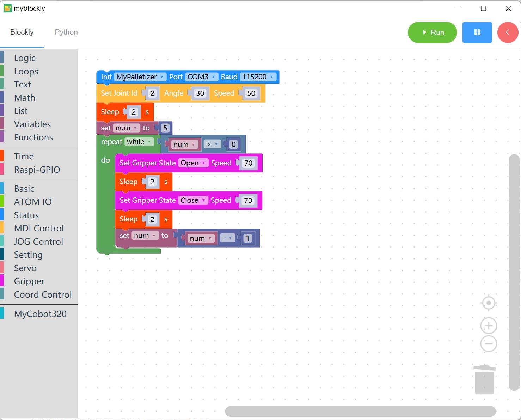Click the comparison value 0 field
521x420 pixels.
[233, 145]
